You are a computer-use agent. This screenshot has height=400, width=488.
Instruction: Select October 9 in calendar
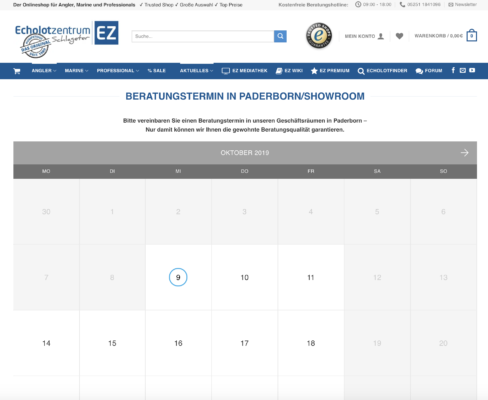point(178,277)
